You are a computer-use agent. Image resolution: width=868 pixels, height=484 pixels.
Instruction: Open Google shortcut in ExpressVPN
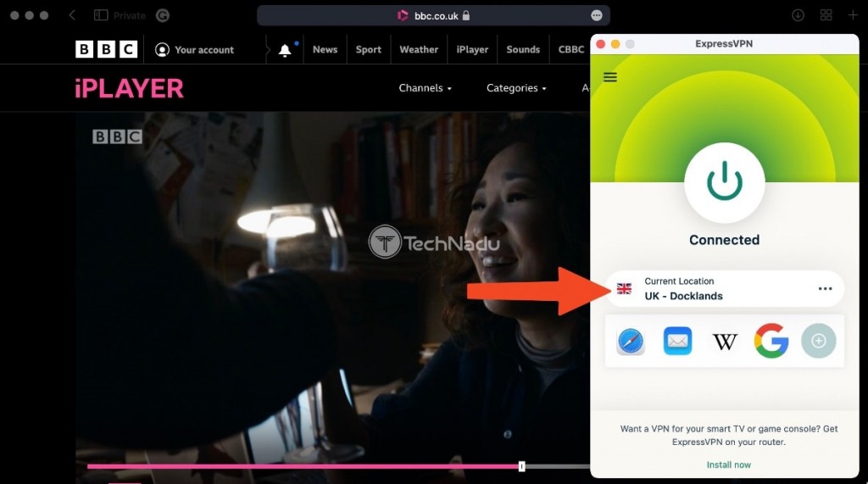point(771,341)
